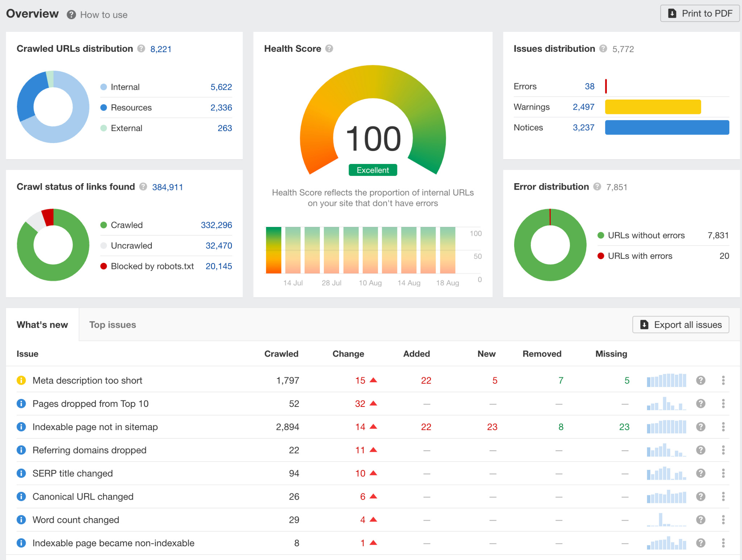Click the help icon on Referring domains dropped row
Screen dimensions: 742x560
point(700,450)
